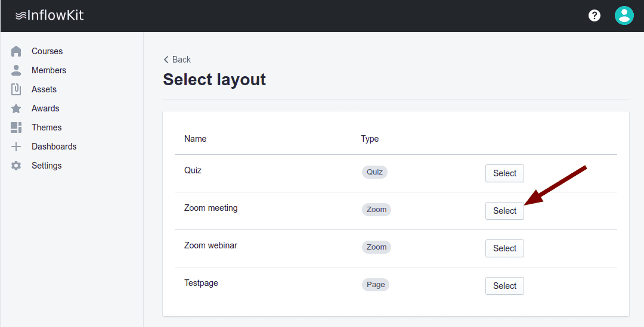Click the Quiz type badge
The width and height of the screenshot is (644, 327).
[374, 172]
